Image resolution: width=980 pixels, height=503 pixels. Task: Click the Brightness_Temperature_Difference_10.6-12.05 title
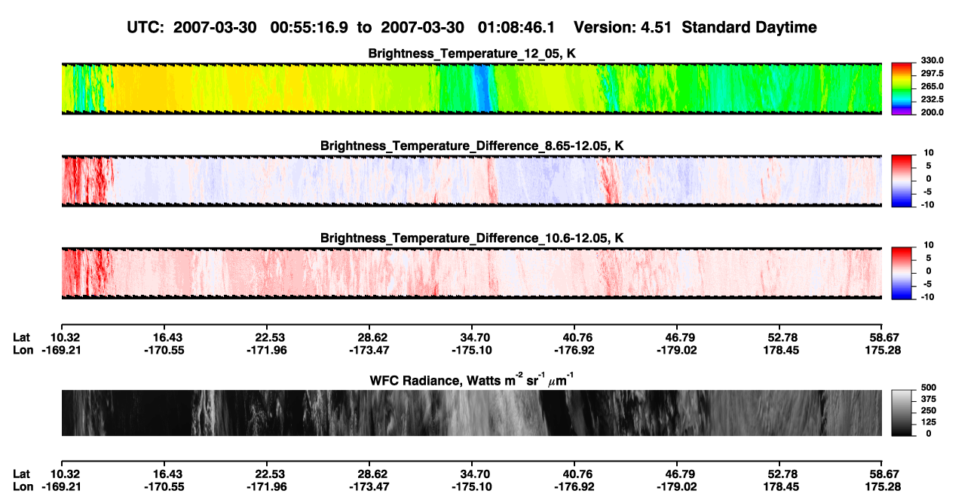(x=472, y=238)
